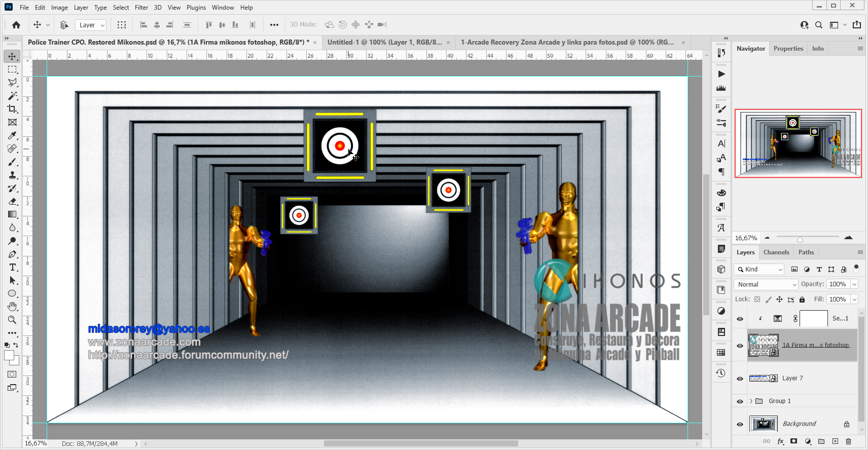Select the Brush tool

pos(12,162)
